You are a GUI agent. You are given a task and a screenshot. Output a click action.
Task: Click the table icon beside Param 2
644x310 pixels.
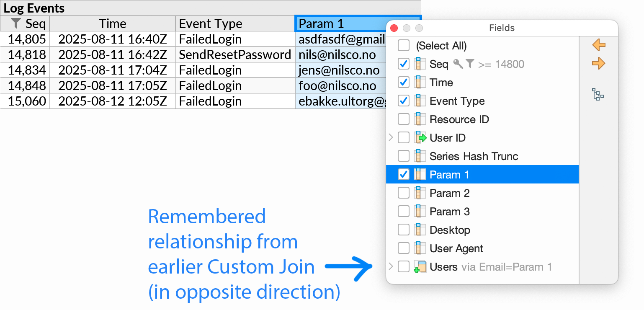419,193
